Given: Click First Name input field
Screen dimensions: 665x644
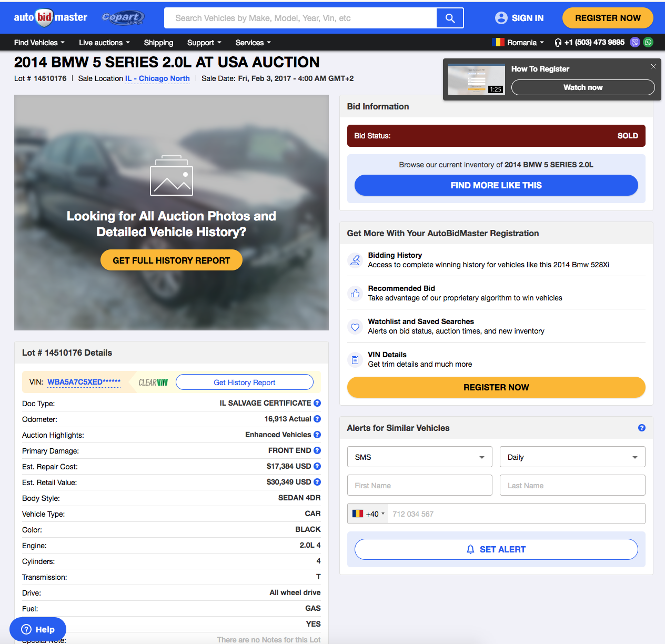Looking at the screenshot, I should point(420,485).
